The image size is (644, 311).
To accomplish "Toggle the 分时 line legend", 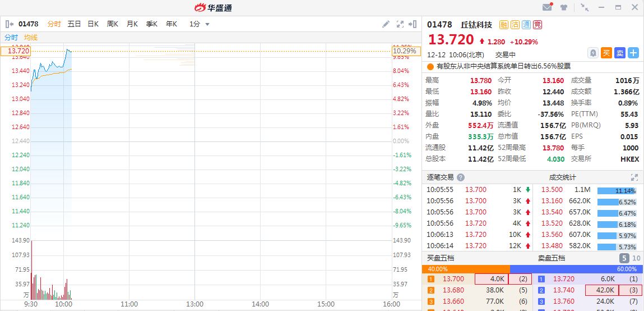I will pos(12,38).
